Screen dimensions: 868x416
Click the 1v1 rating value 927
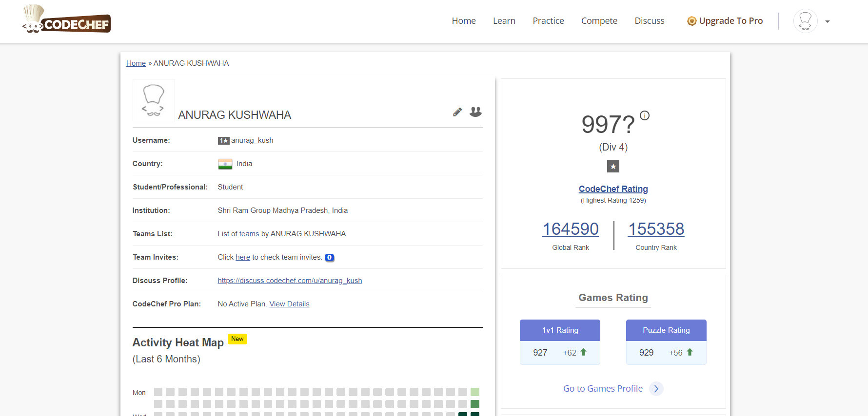(x=540, y=353)
